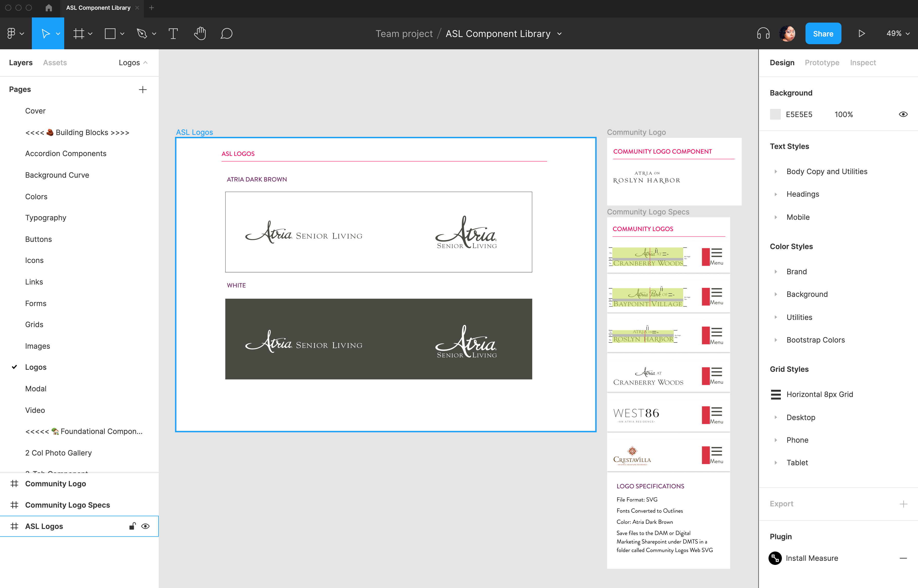Expand Headings text styles

pos(775,194)
